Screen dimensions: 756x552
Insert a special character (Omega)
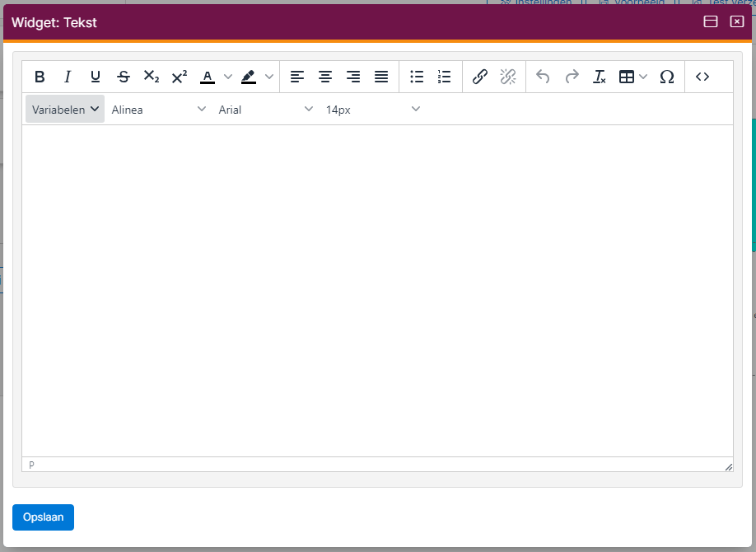[x=667, y=77]
